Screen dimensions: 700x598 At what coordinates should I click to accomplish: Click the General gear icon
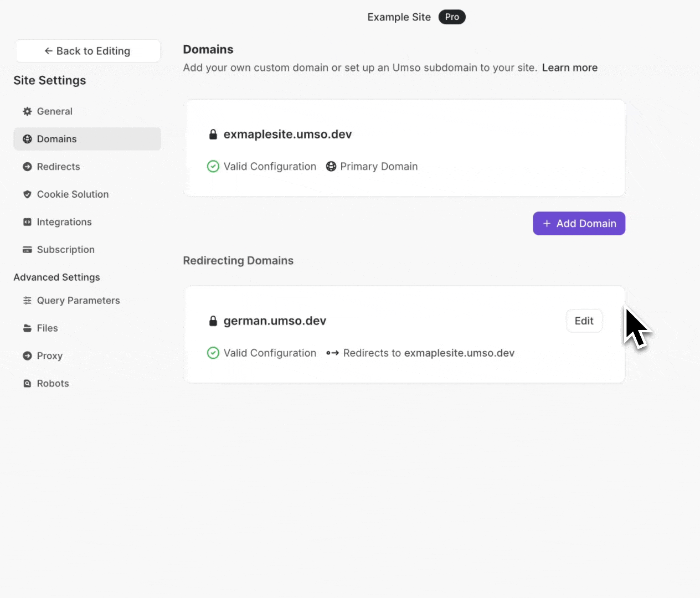tap(27, 111)
